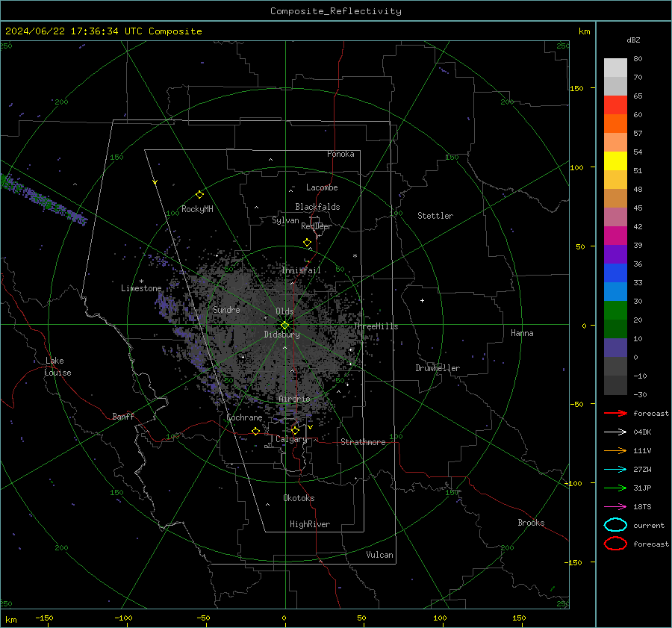Click the ThreeHills town label

376,326
